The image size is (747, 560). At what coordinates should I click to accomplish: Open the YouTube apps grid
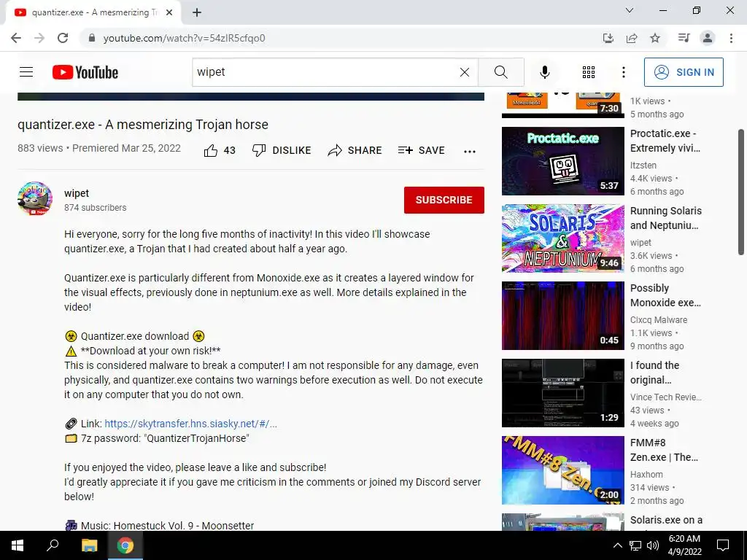coord(589,72)
